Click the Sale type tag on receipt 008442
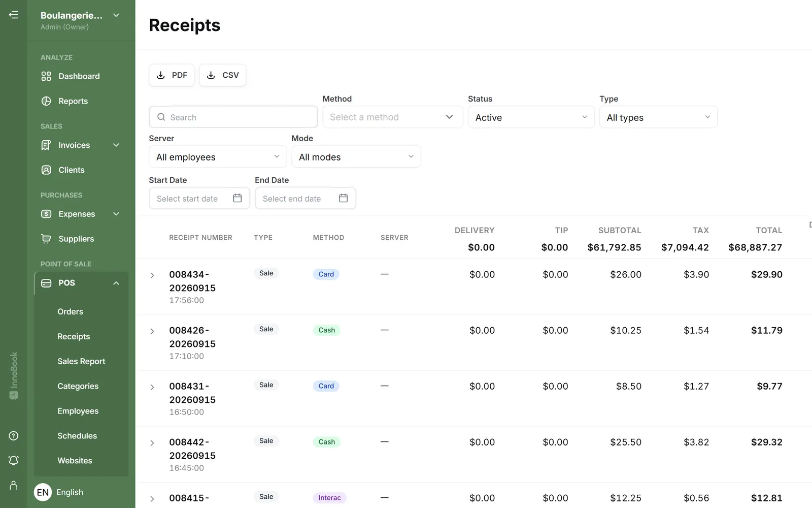The image size is (812, 508). tap(266, 441)
